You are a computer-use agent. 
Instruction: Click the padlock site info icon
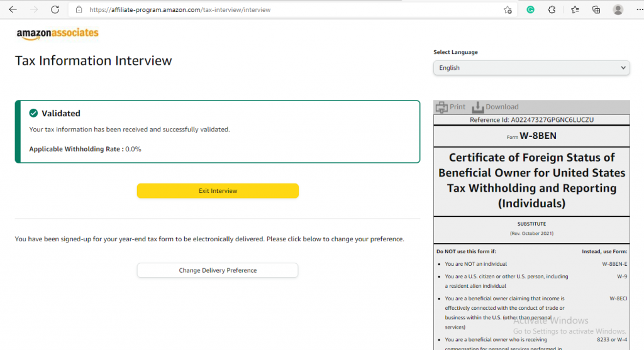pyautogui.click(x=79, y=9)
